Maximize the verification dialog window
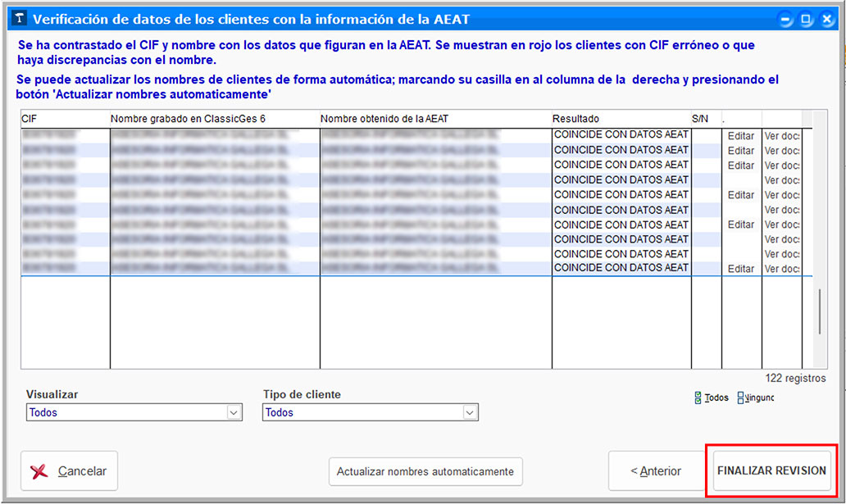The height and width of the screenshot is (504, 846). tap(806, 19)
